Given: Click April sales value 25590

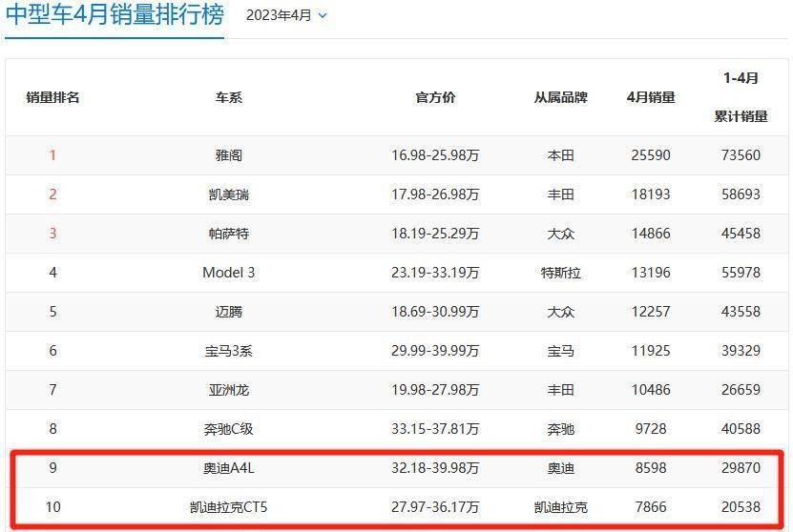Looking at the screenshot, I should tap(651, 155).
